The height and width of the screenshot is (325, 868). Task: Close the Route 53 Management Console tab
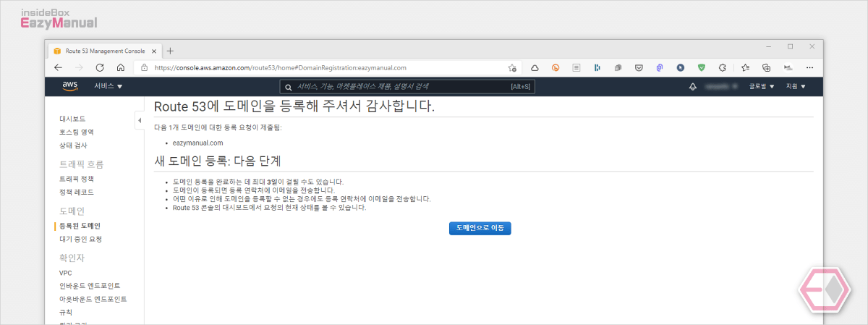coord(156,51)
